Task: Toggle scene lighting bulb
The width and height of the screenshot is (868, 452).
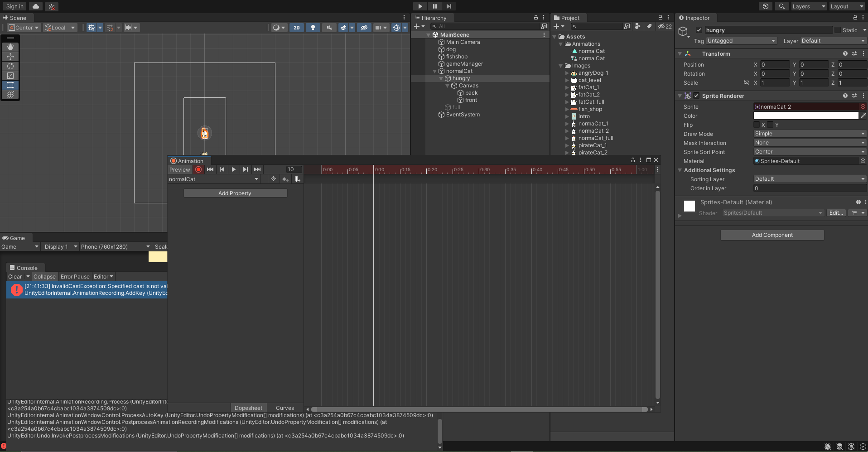Action: tap(313, 28)
